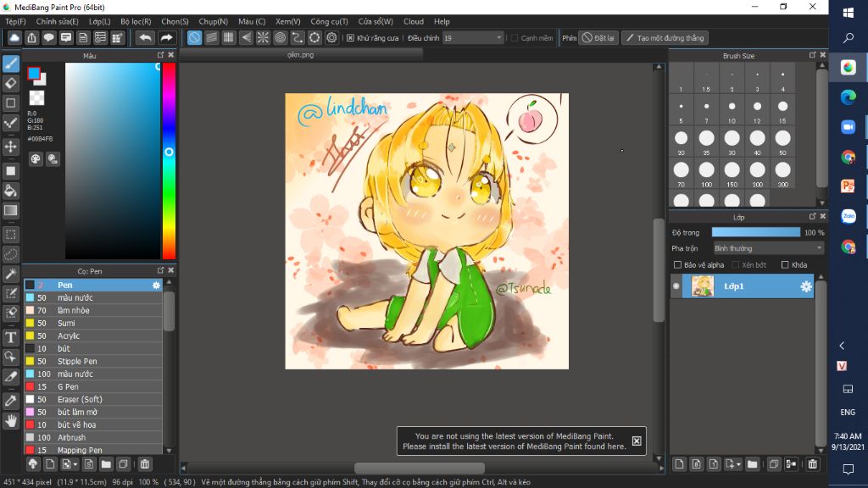868x488 pixels.
Task: Select the Text tool
Action: point(10,337)
